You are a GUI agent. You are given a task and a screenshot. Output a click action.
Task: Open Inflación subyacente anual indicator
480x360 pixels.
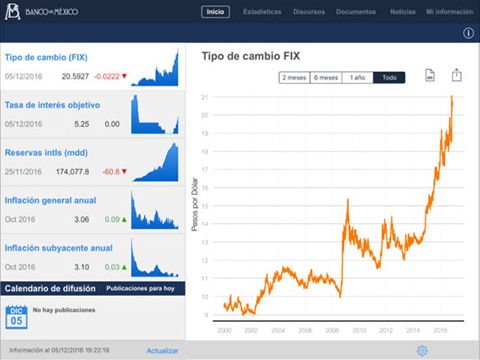pos(93,257)
